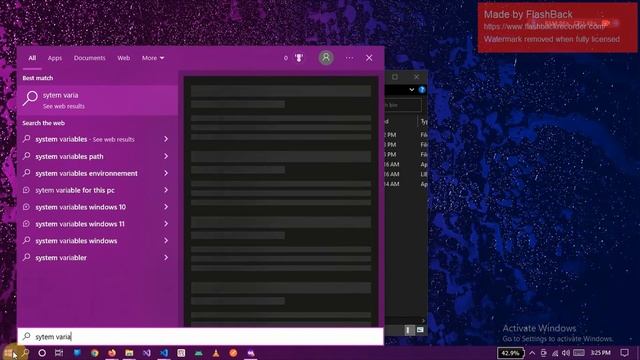
Task: Click the battery 42.9% indicator
Action: tap(510, 353)
